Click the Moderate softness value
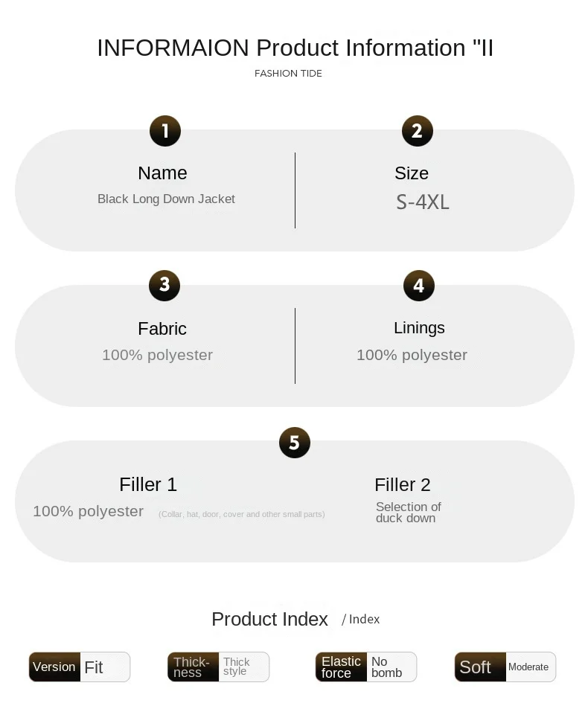Viewport: 588px width, 706px height. (528, 667)
